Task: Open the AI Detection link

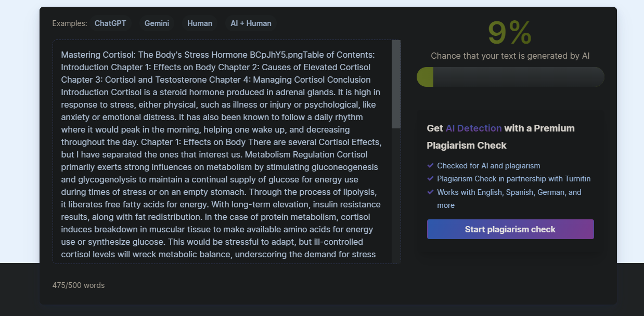Action: [473, 128]
